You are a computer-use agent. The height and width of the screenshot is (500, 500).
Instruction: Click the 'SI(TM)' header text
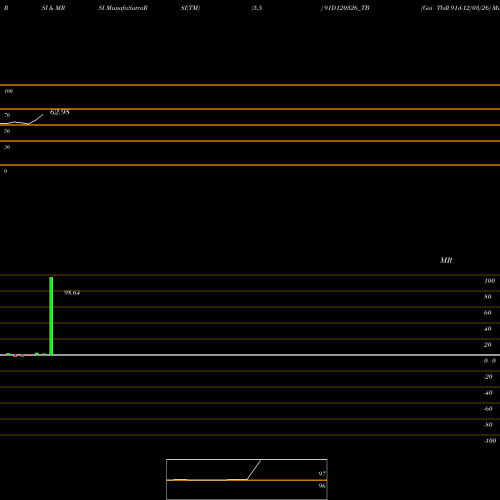pyautogui.click(x=190, y=8)
